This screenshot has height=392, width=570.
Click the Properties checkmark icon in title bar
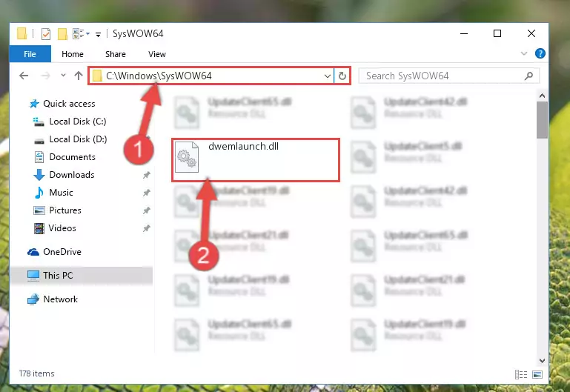click(46, 34)
